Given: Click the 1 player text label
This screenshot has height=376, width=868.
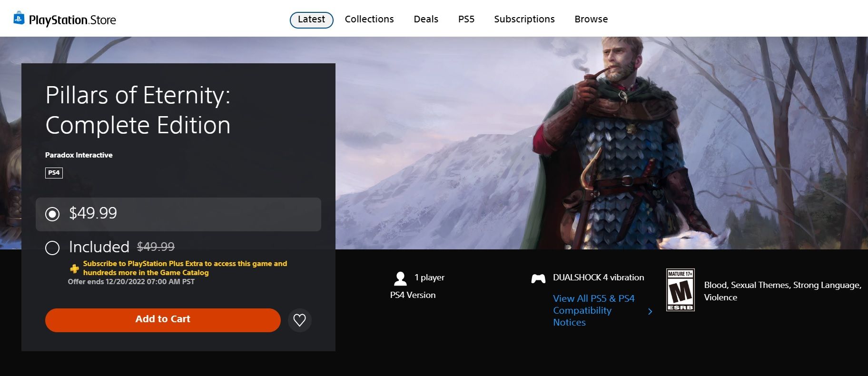Looking at the screenshot, I should (429, 277).
